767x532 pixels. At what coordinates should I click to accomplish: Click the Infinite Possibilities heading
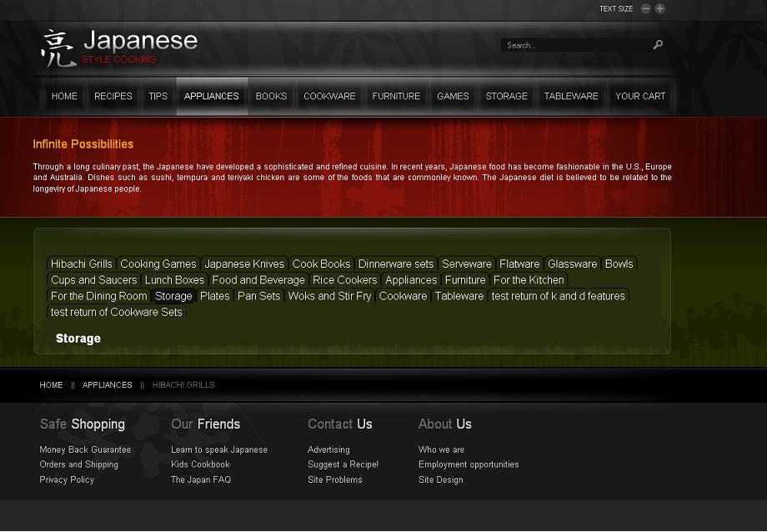pyautogui.click(x=83, y=144)
